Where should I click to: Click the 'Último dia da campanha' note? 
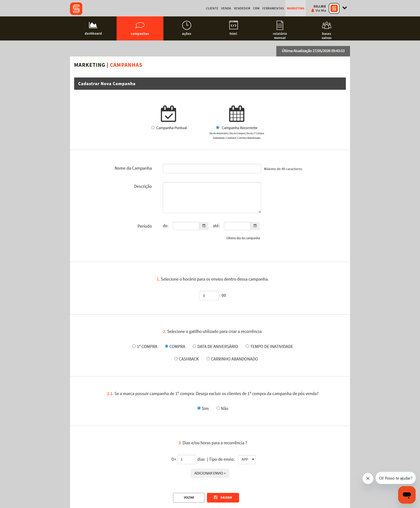coord(243,238)
